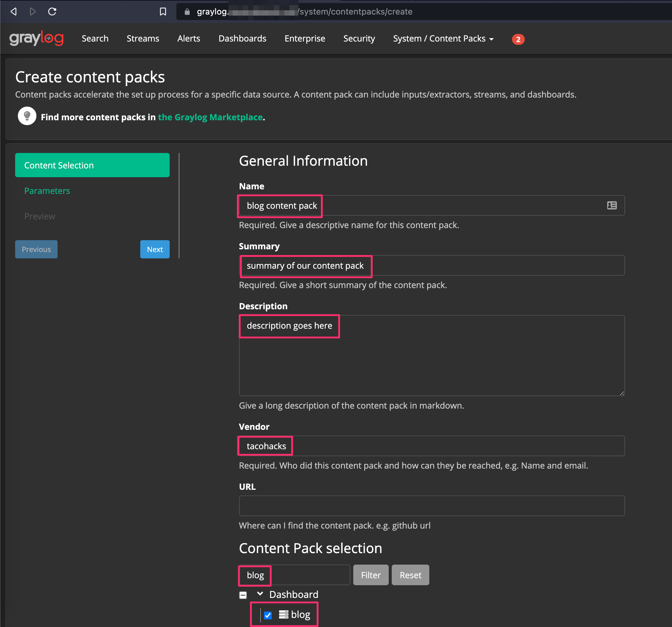Uncheck the blog dashboard checkbox
Image resolution: width=672 pixels, height=627 pixels.
(268, 615)
